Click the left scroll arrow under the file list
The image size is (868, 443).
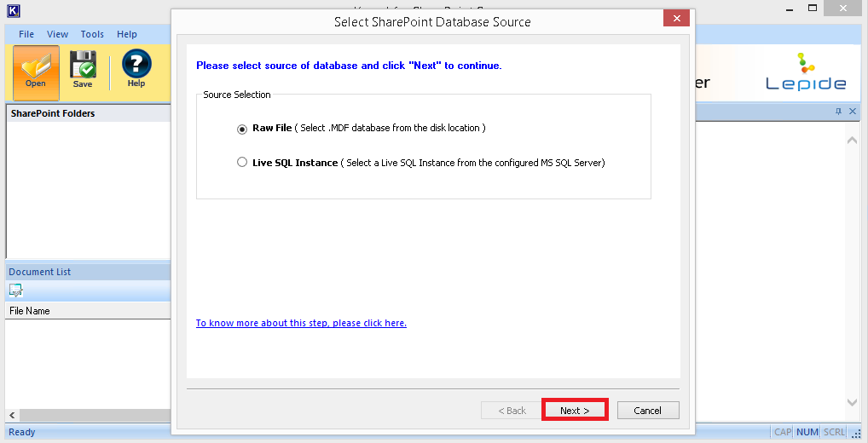coord(12,415)
